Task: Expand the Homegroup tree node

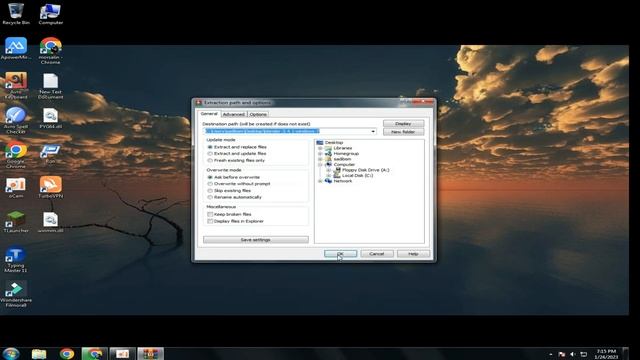Action: coord(320,153)
